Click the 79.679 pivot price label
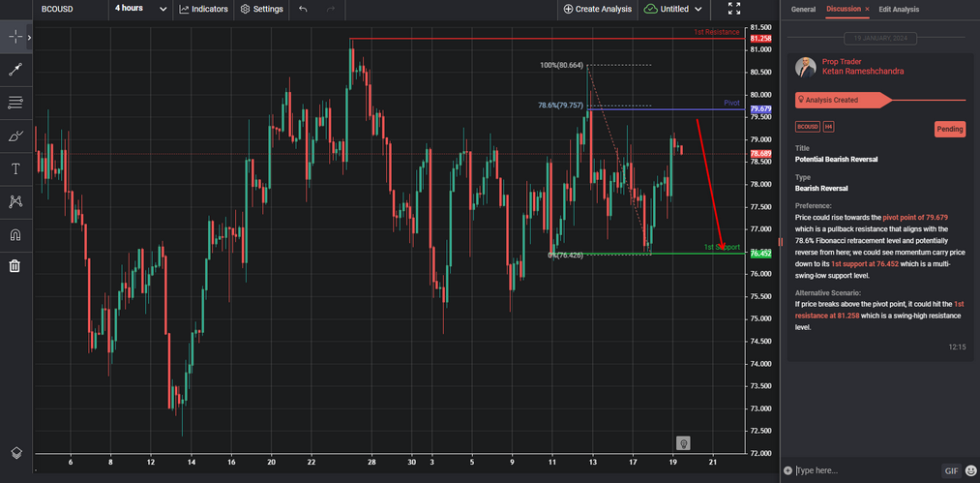This screenshot has width=980, height=483. tap(760, 108)
